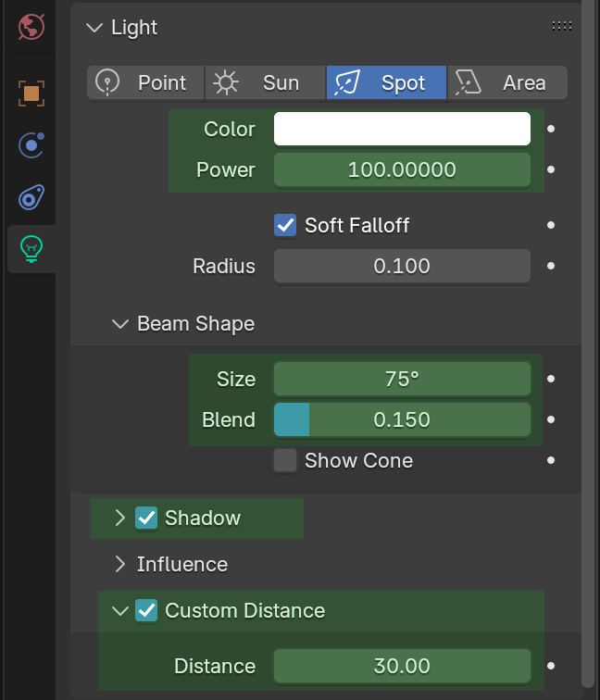Switch light type to Point
Image resolution: width=600 pixels, height=700 pixels.
coord(145,82)
